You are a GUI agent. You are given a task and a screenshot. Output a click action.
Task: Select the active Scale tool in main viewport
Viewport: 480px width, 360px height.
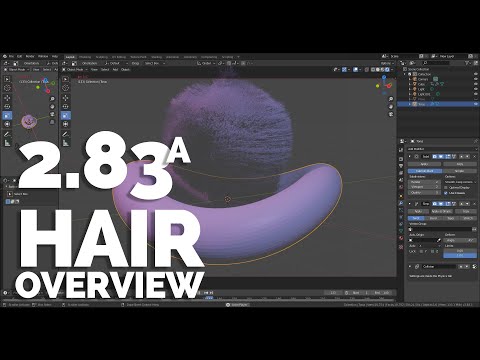pyautogui.click(x=66, y=115)
